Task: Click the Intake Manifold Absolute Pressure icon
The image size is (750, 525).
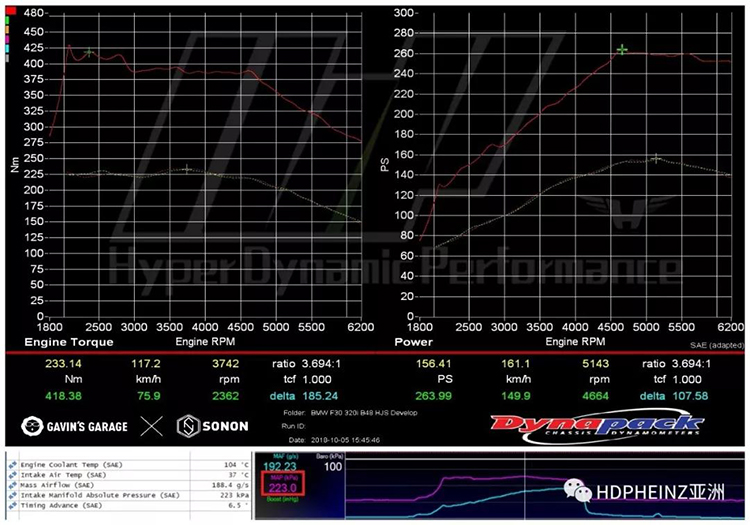Action: [x=12, y=495]
